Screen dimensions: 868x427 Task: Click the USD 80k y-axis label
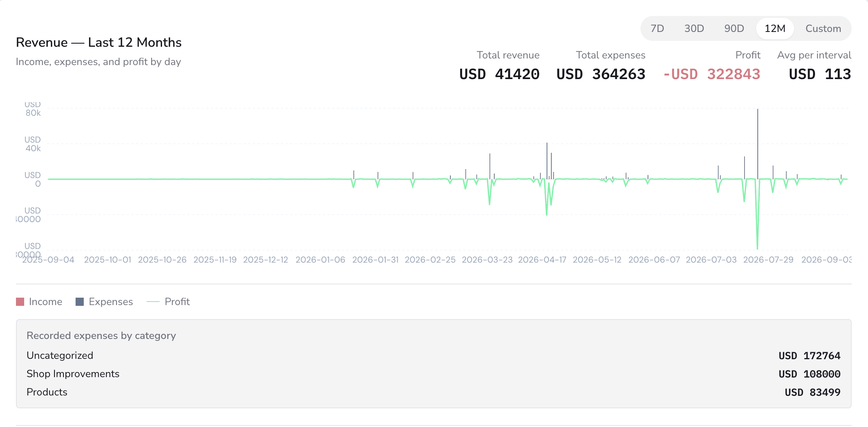[x=33, y=109]
